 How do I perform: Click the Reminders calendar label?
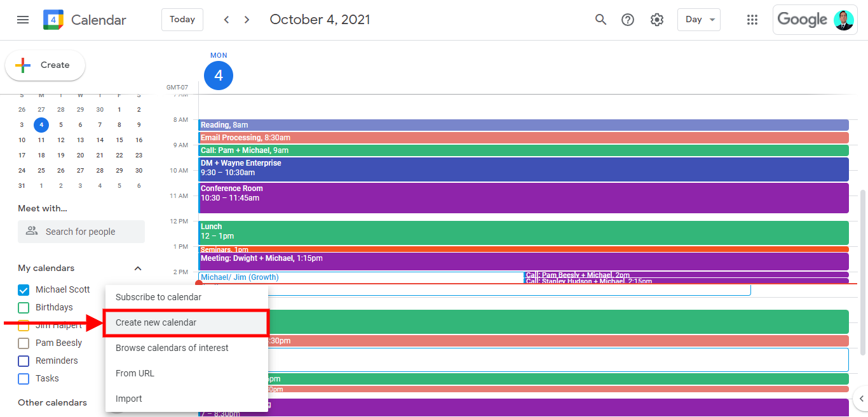pyautogui.click(x=57, y=361)
